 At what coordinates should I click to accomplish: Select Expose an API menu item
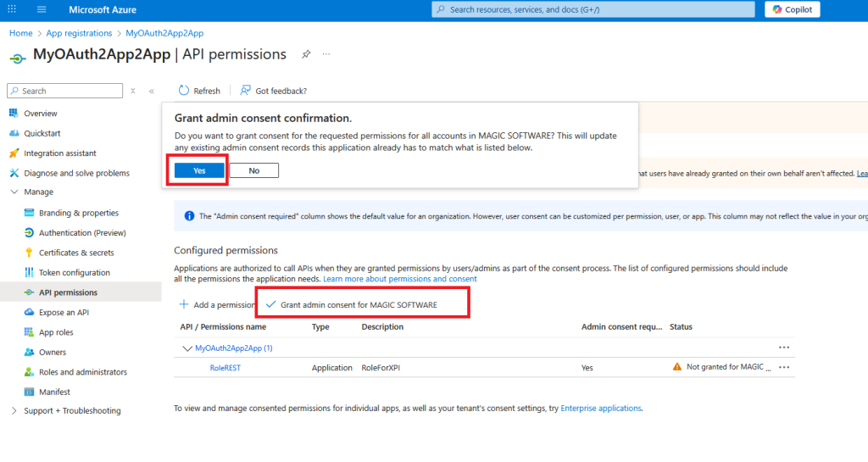64,313
